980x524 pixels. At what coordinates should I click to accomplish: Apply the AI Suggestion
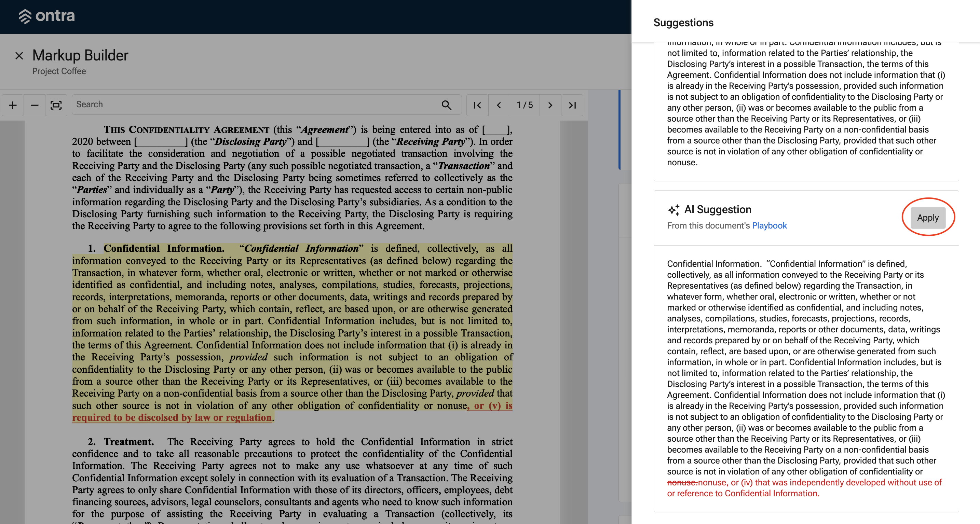pos(927,218)
